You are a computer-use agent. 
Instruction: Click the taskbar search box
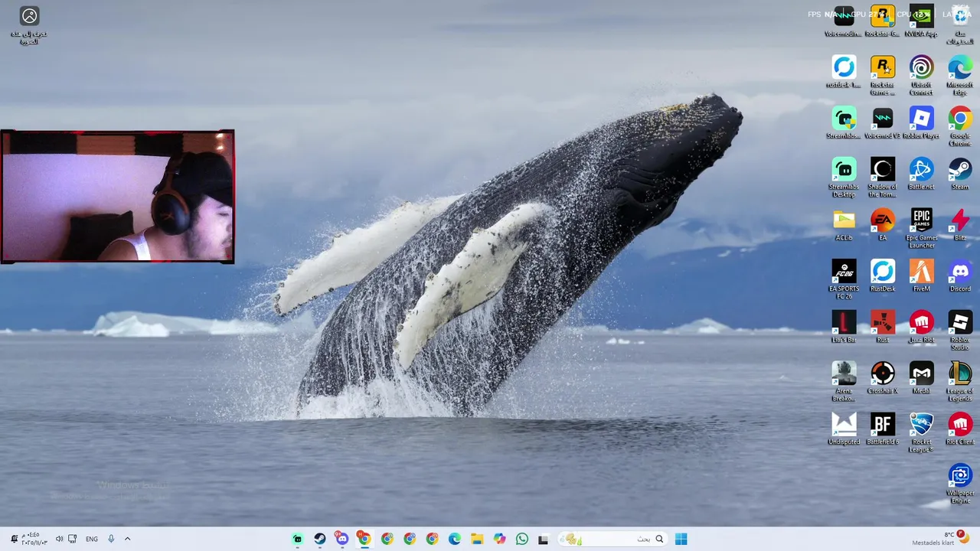click(611, 539)
